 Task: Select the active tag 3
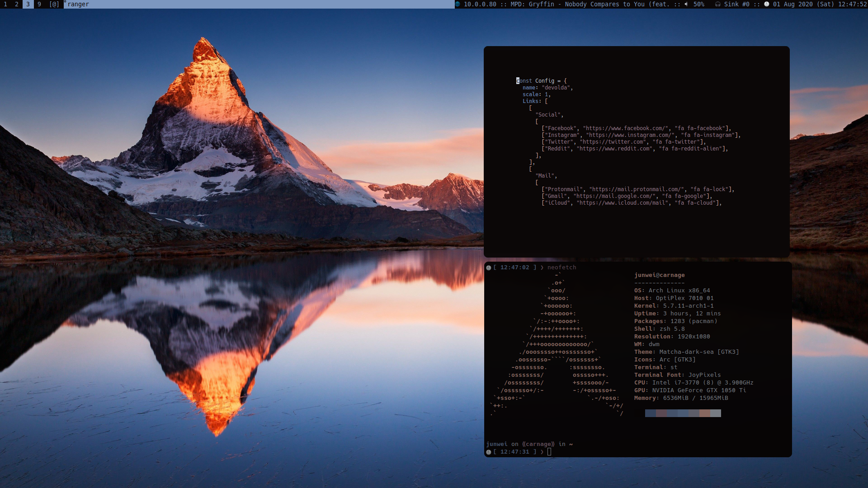click(28, 4)
